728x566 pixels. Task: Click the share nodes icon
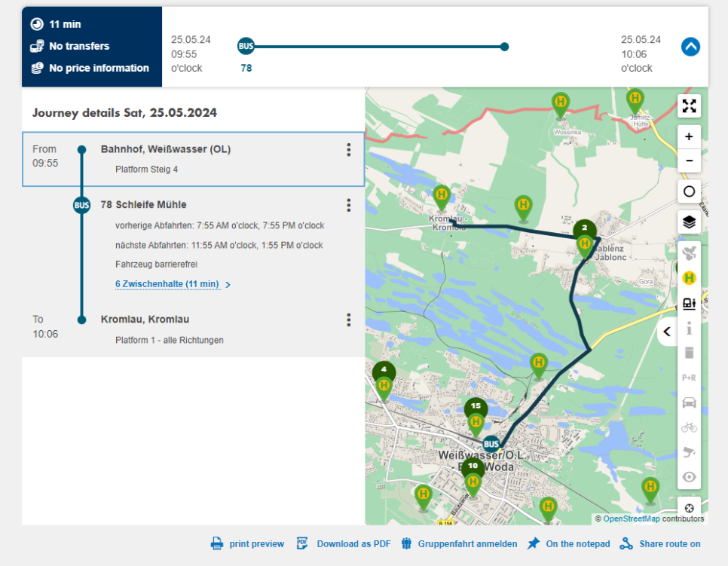click(x=626, y=543)
